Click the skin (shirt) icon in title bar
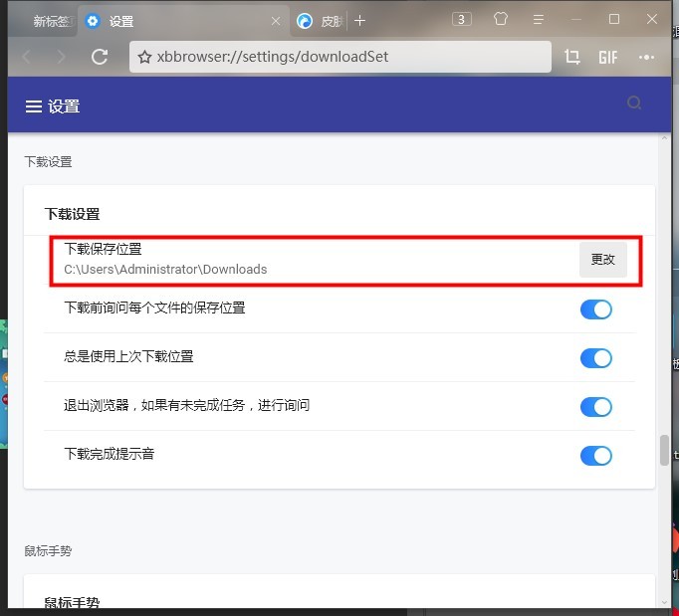The width and height of the screenshot is (679, 616). 501,19
